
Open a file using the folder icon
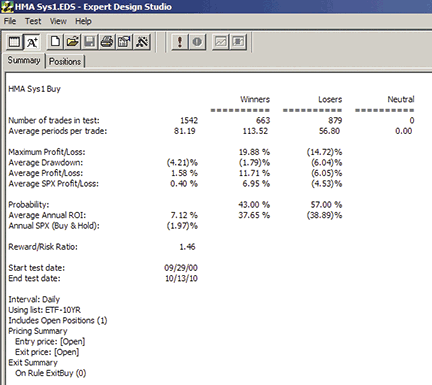73,42
